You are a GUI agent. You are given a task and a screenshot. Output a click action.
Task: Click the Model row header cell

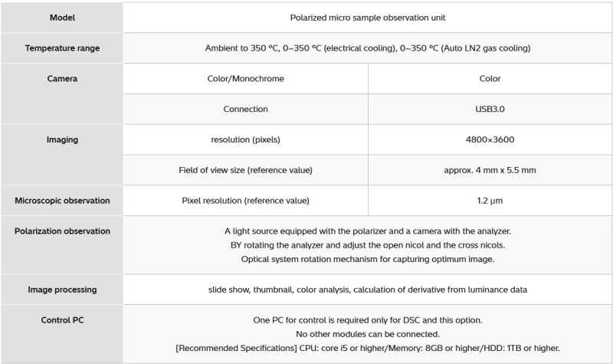tap(62, 18)
